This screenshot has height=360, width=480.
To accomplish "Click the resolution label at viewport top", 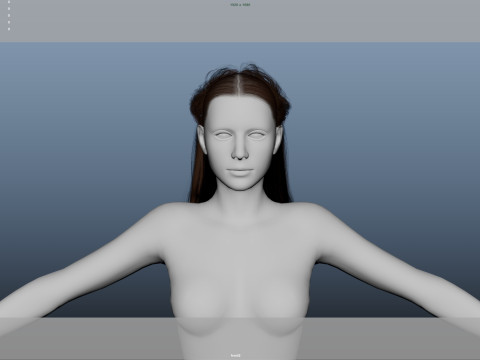I will 240,5.
